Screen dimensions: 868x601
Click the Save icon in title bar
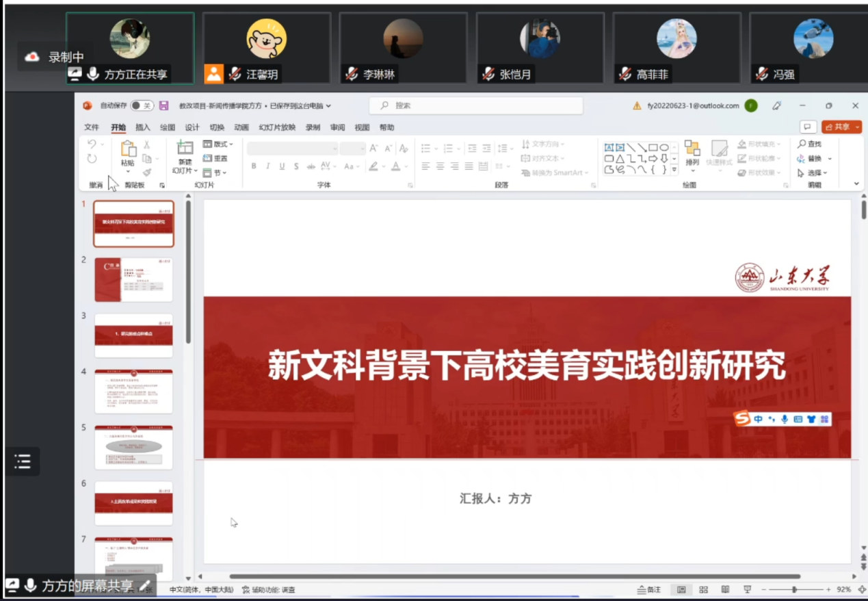[163, 105]
